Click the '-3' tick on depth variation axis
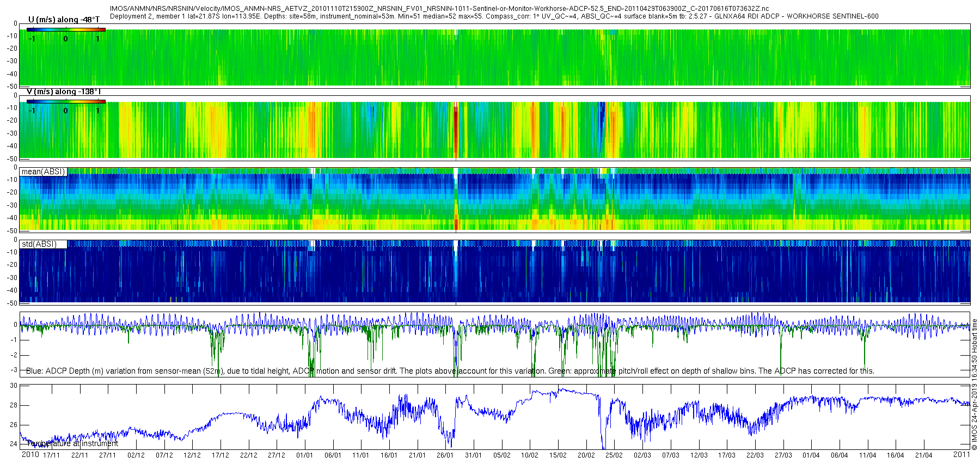The image size is (980, 463). (x=14, y=370)
